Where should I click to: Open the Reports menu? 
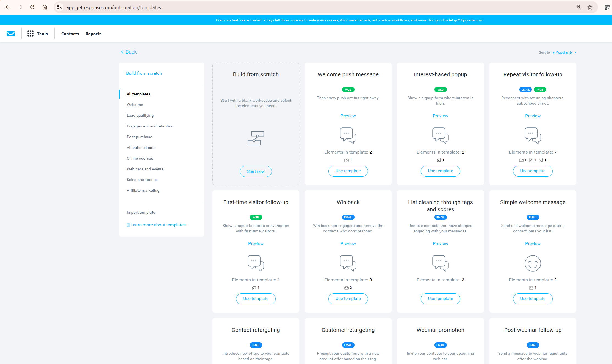pyautogui.click(x=93, y=33)
